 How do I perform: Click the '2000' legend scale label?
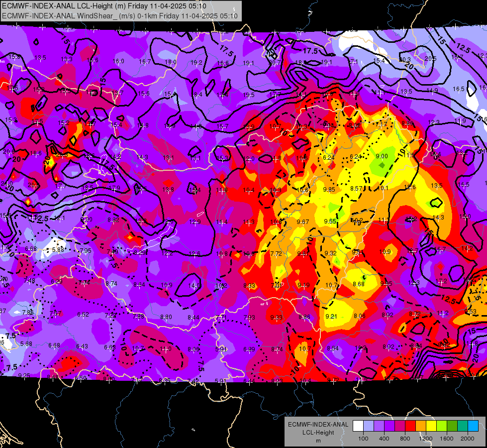(467, 439)
